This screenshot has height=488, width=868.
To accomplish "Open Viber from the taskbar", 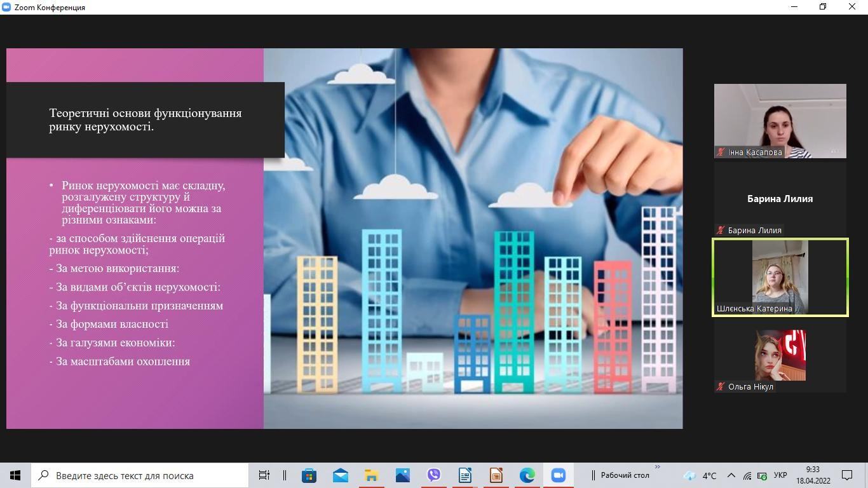I will [433, 475].
